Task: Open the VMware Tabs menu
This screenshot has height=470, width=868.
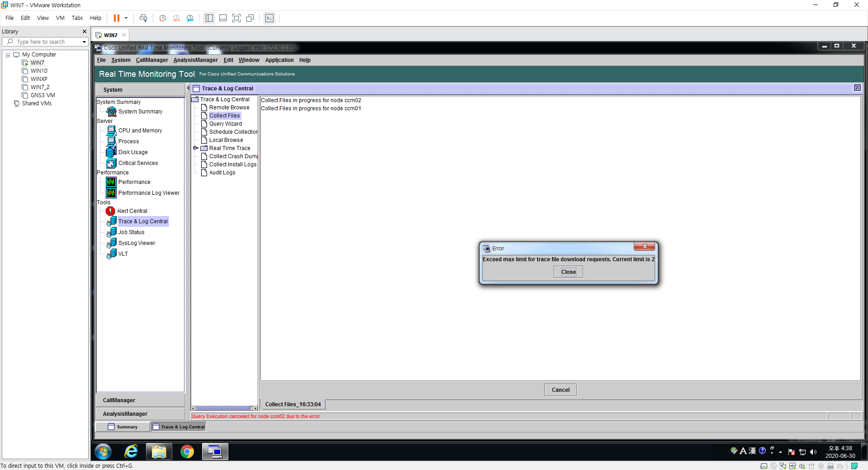Action: click(x=77, y=18)
